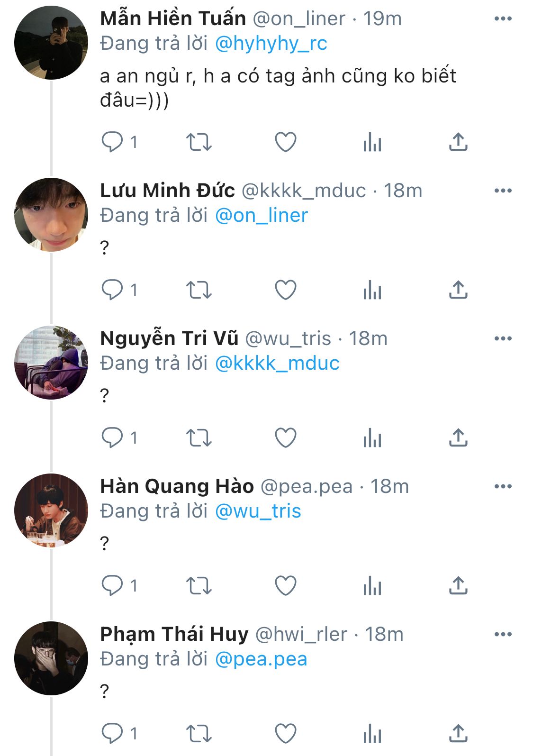Open Lưu Minh Đức's profile picture

click(51, 215)
